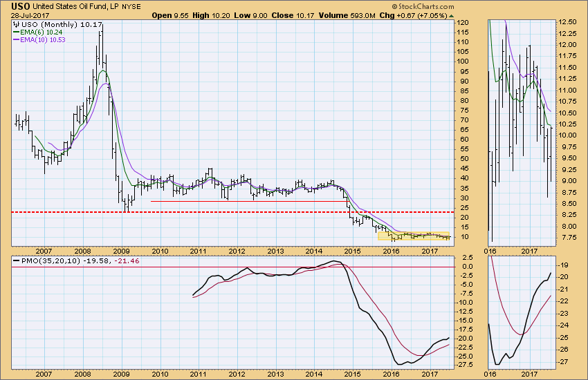Open the StockCharts.com watermark link
The width and height of the screenshot is (588, 380).
tap(423, 6)
